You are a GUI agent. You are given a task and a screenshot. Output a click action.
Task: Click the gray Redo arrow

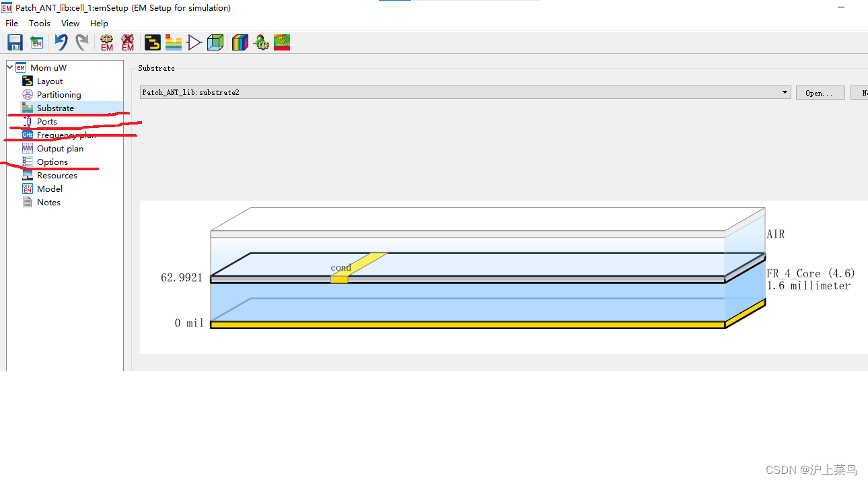pyautogui.click(x=81, y=43)
